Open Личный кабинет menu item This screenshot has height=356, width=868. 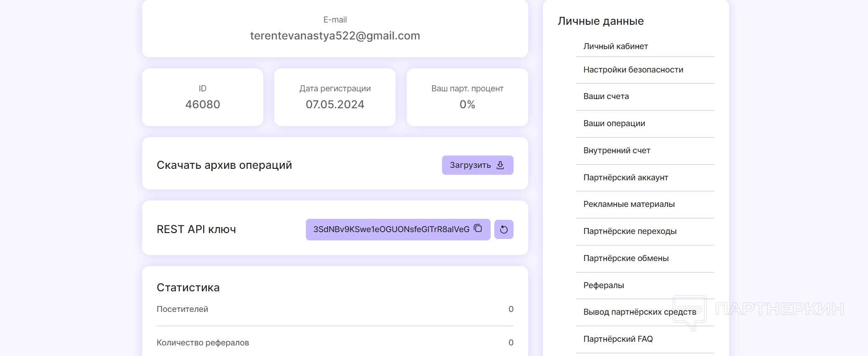click(x=615, y=46)
